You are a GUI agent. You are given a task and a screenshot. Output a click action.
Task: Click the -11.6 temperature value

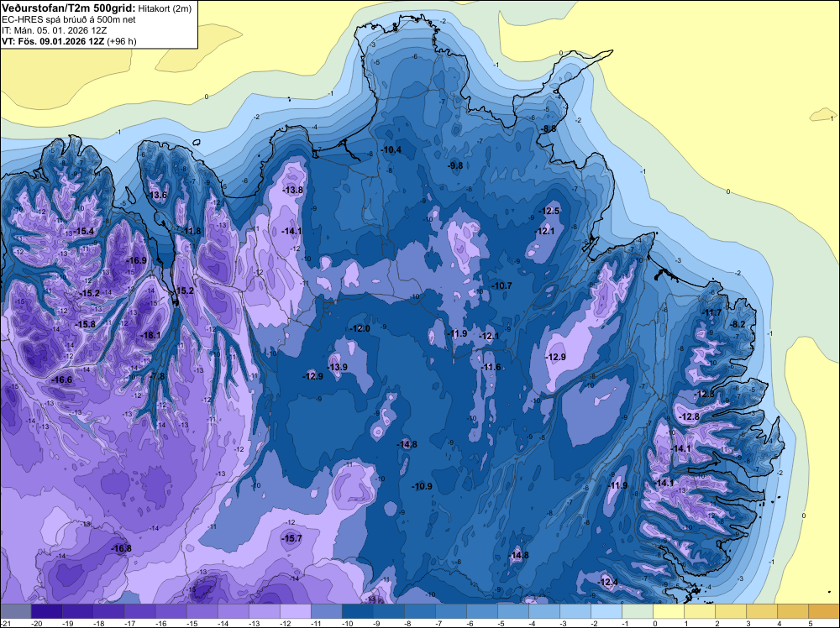(491, 367)
